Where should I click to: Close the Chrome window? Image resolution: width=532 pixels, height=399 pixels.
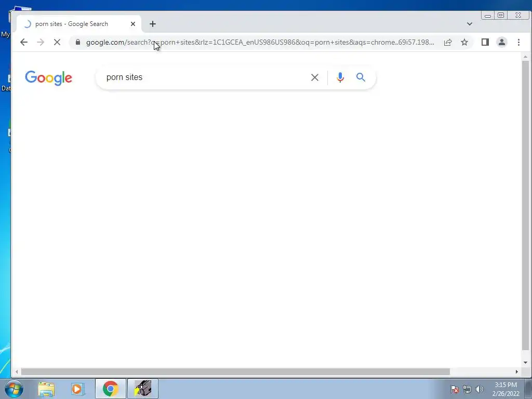coord(518,15)
